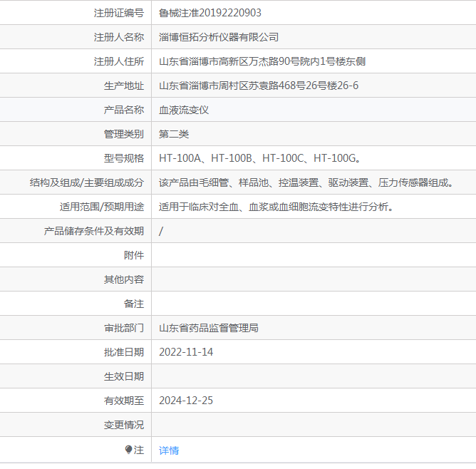476x469 pixels.
Task: Click the 注 label text
Action: (139, 450)
